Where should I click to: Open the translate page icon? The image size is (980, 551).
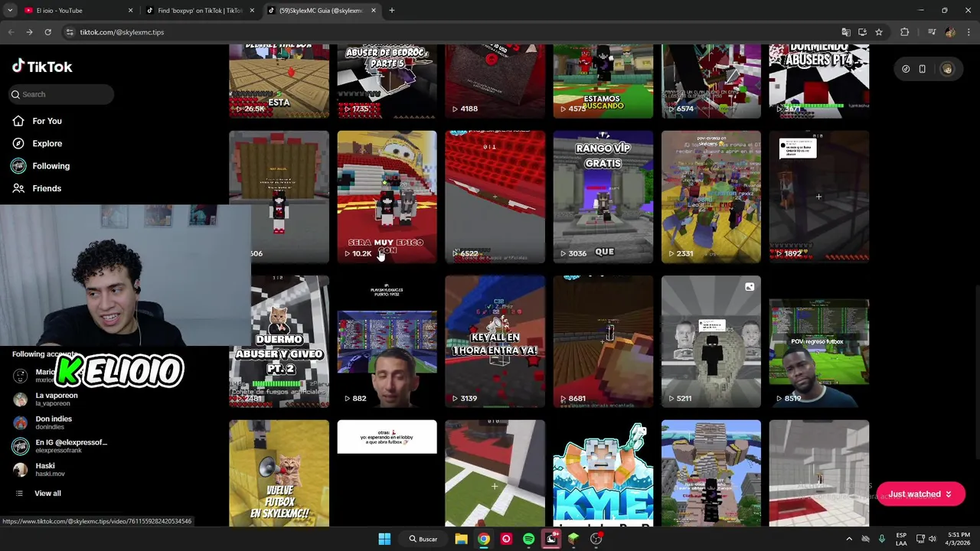point(846,32)
